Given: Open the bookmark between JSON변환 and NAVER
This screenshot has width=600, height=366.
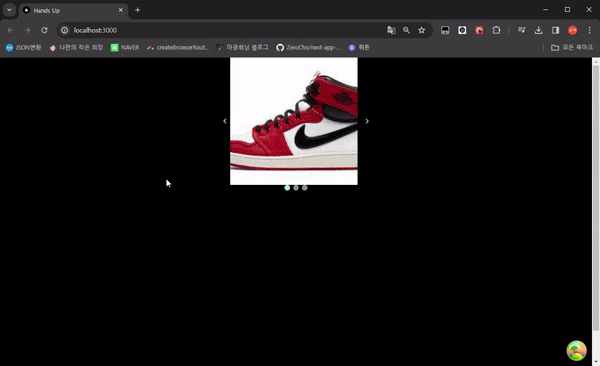Looking at the screenshot, I should click(76, 47).
